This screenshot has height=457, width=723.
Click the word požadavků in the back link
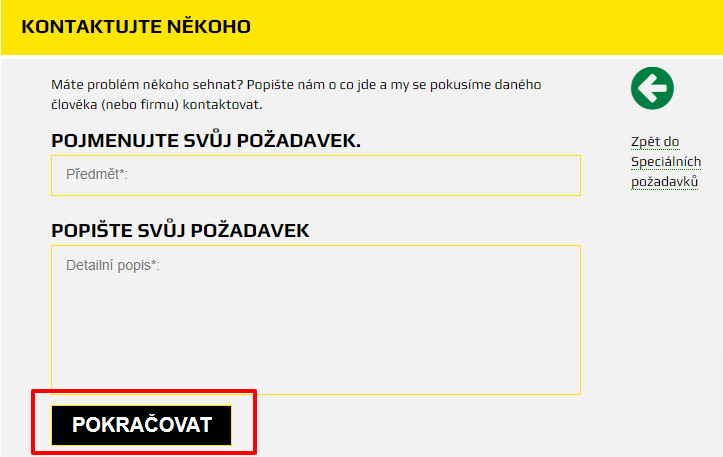(x=664, y=182)
